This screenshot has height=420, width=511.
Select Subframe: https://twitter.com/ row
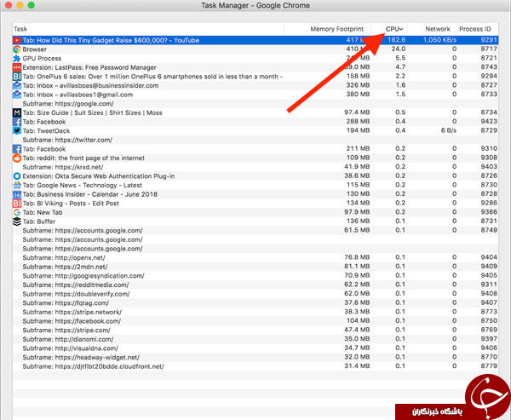255,140
